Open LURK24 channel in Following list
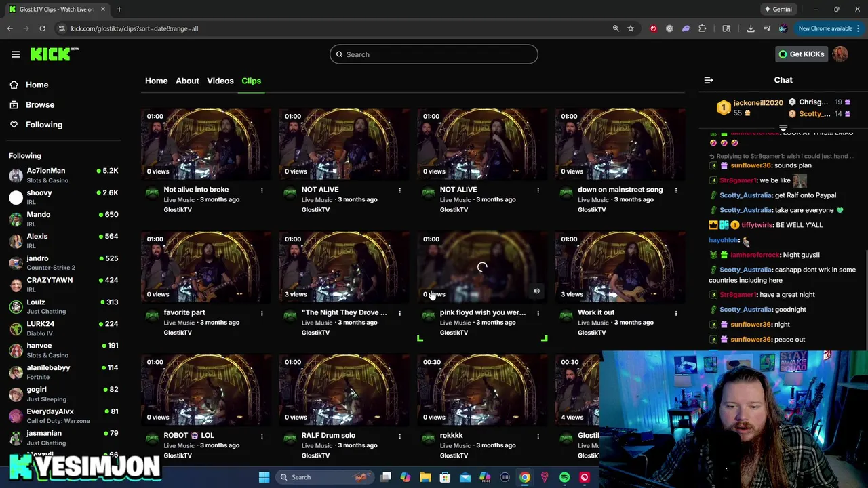Screen dimensions: 868x488 [64, 328]
